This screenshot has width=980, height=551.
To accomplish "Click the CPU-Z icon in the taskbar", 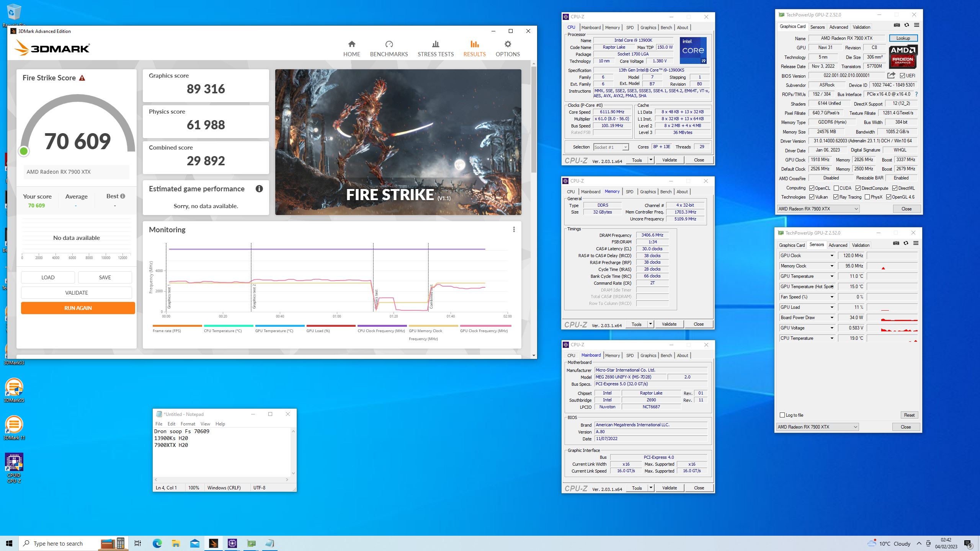I will [x=232, y=543].
